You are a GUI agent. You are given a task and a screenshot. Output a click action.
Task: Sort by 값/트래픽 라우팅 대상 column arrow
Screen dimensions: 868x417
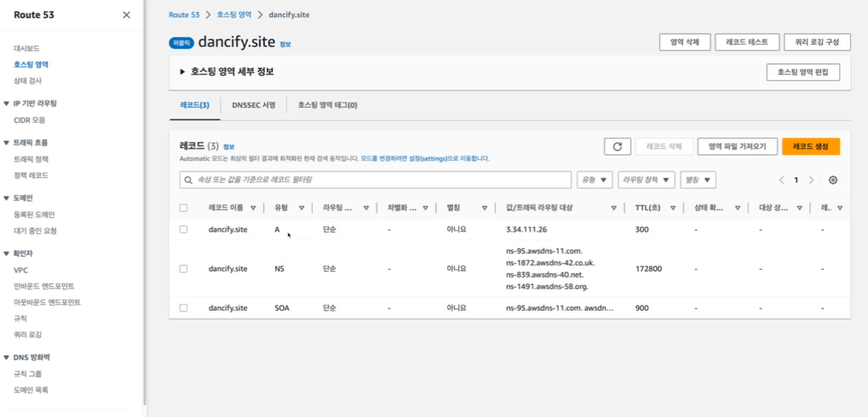613,208
